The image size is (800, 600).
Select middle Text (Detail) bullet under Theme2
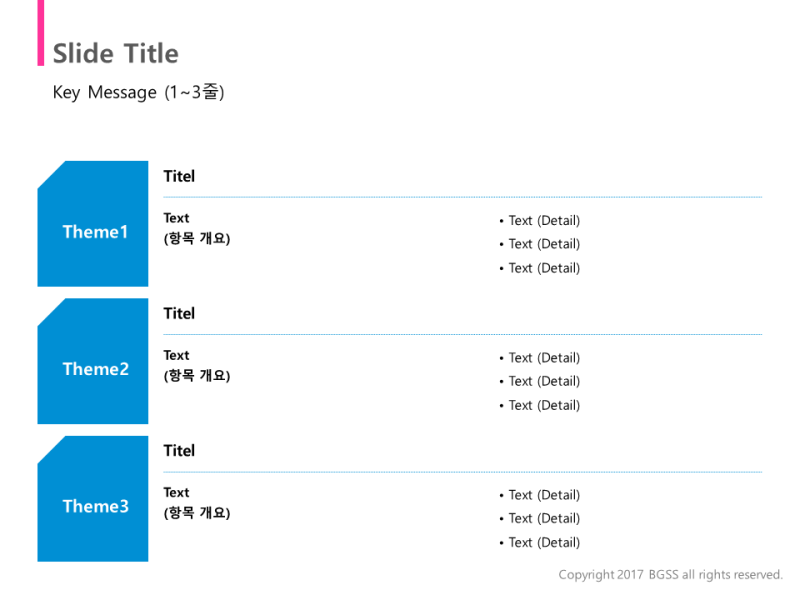point(540,382)
